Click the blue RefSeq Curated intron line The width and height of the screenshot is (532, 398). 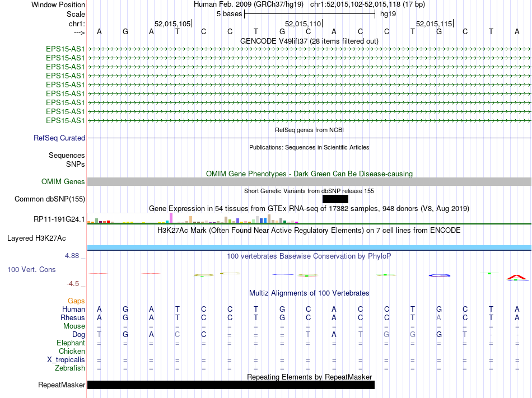tap(309, 138)
